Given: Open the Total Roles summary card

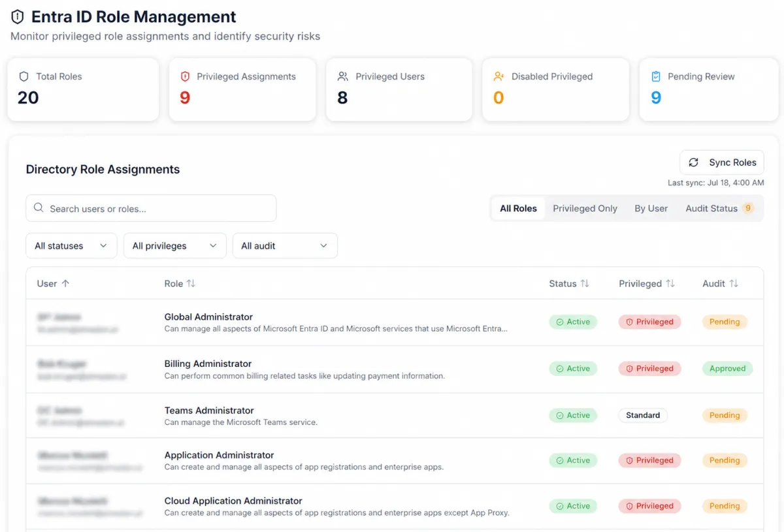Looking at the screenshot, I should 83,89.
